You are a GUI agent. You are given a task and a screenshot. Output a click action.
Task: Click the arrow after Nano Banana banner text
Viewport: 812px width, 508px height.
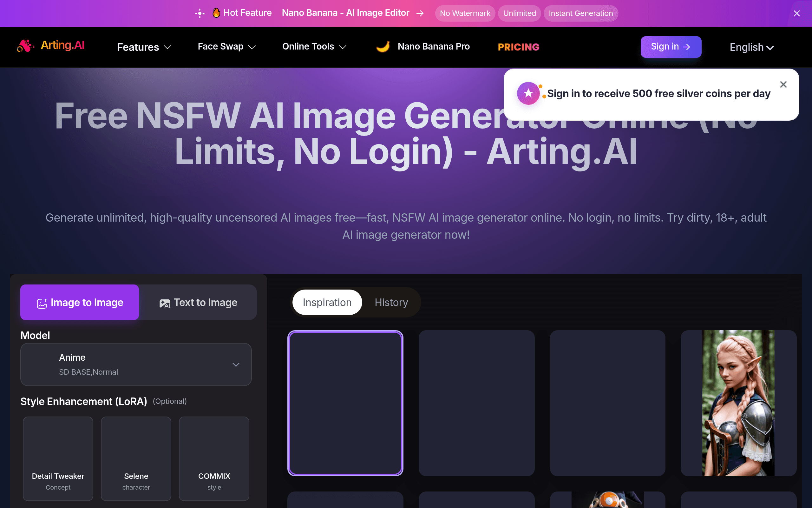[x=420, y=13]
